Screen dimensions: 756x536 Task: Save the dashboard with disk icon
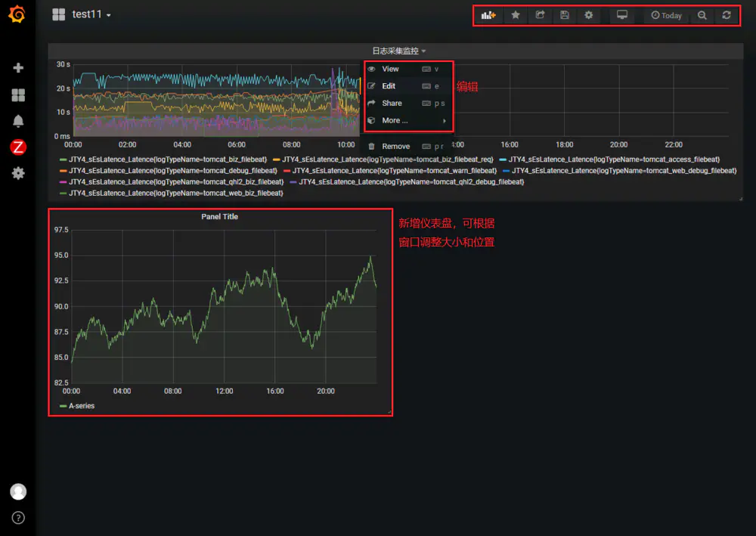pos(565,15)
